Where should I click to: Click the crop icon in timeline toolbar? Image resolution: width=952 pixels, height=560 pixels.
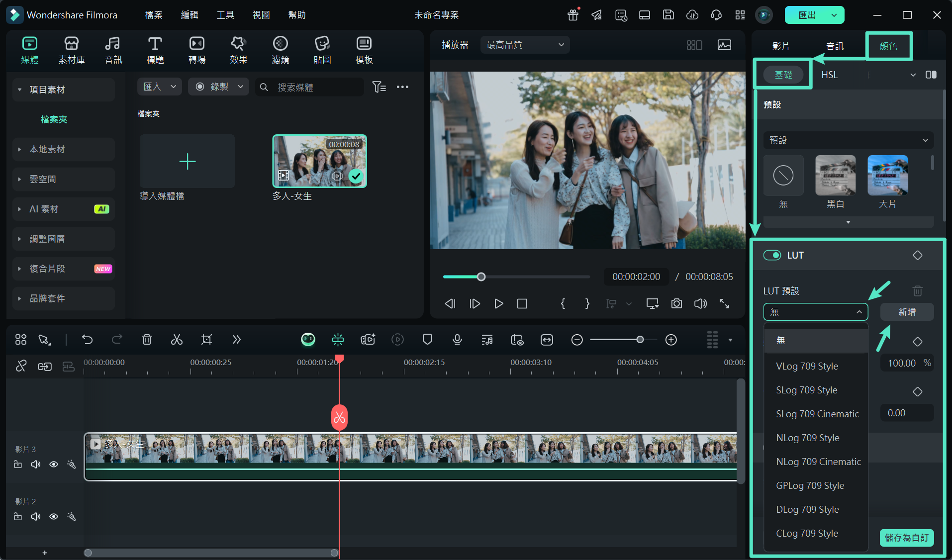click(x=206, y=340)
